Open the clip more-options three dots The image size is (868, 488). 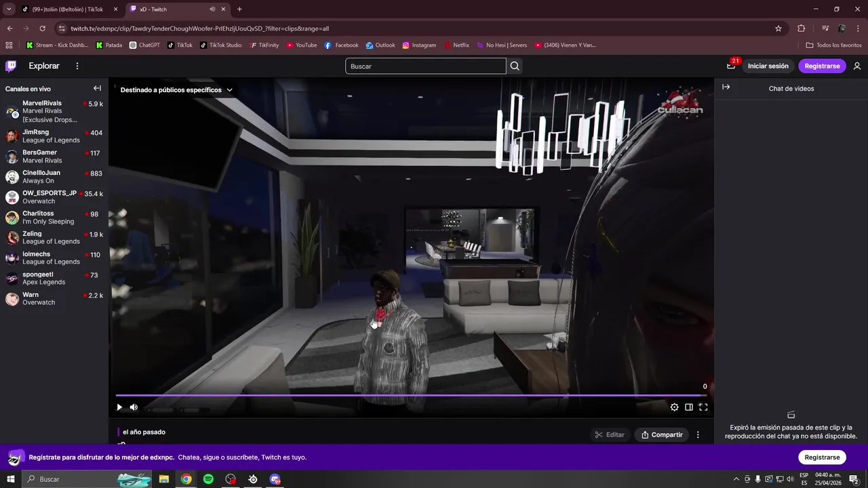point(698,434)
